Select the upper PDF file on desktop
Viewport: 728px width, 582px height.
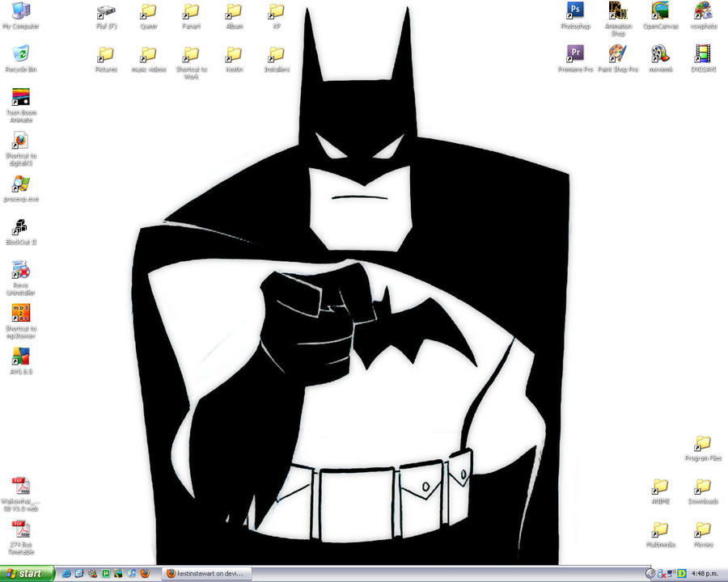[x=21, y=494]
